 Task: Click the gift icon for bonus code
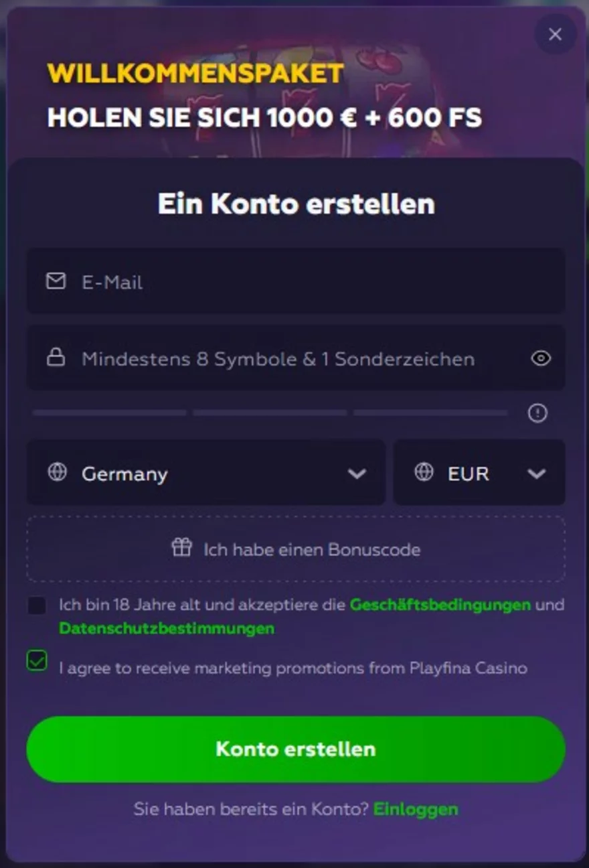tap(181, 548)
